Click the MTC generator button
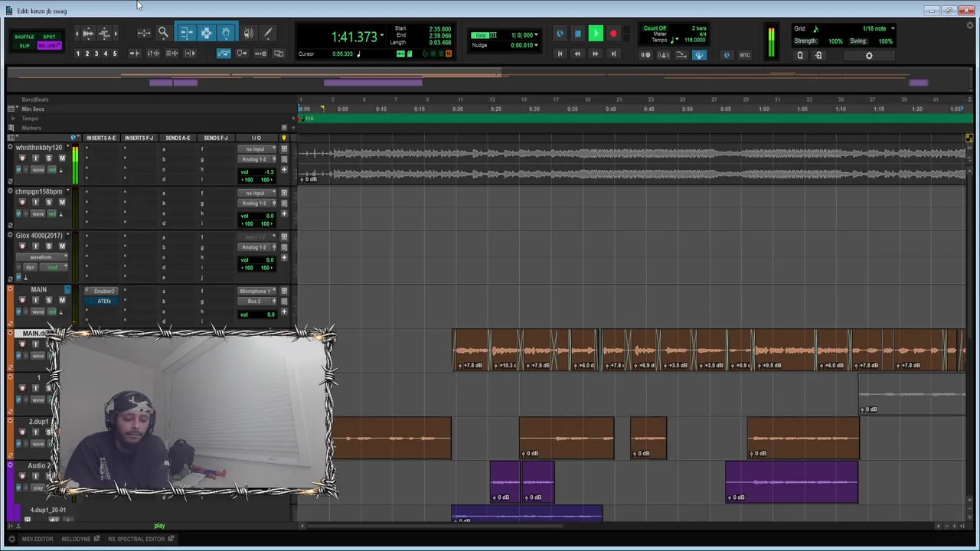Viewport: 980px width, 551px height. (x=744, y=55)
